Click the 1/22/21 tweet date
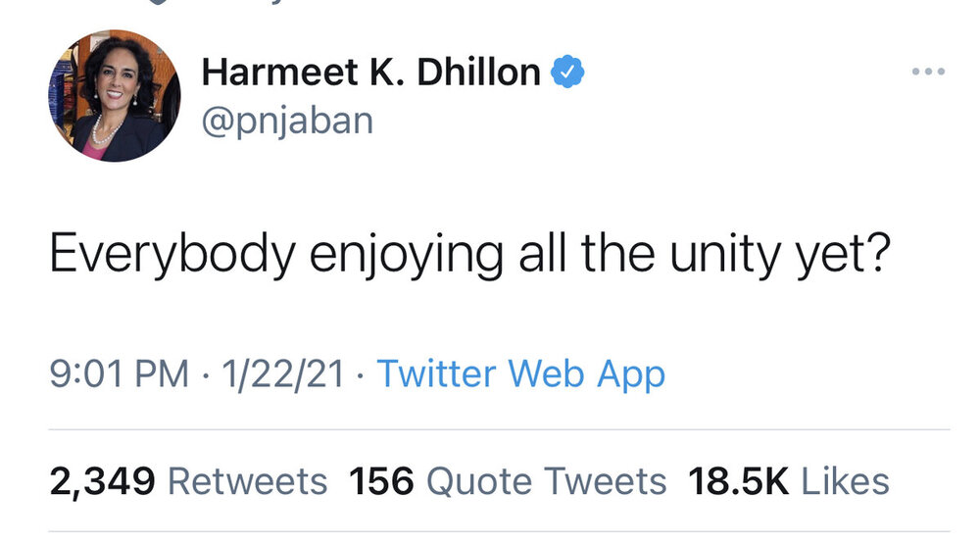 [282, 373]
